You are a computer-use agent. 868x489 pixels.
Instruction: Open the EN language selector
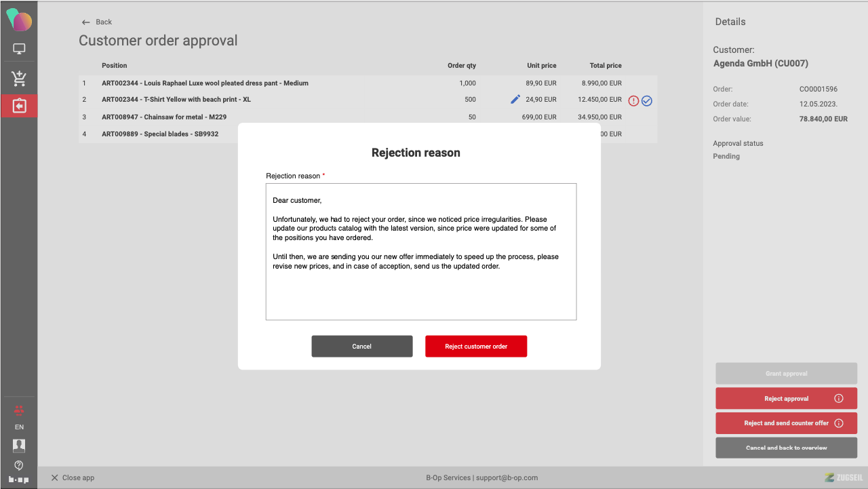(19, 427)
